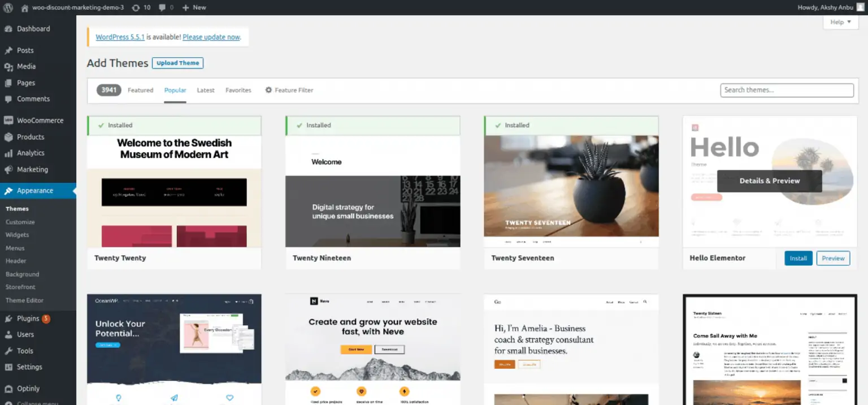Expand the Help dropdown
Viewport: 868px width, 405px height.
click(x=841, y=22)
